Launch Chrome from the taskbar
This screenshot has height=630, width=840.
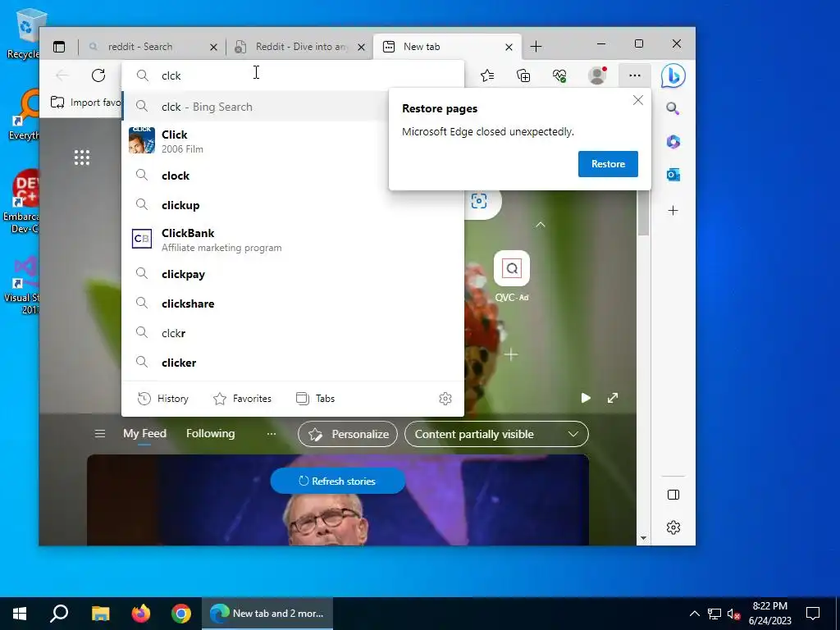(x=181, y=614)
